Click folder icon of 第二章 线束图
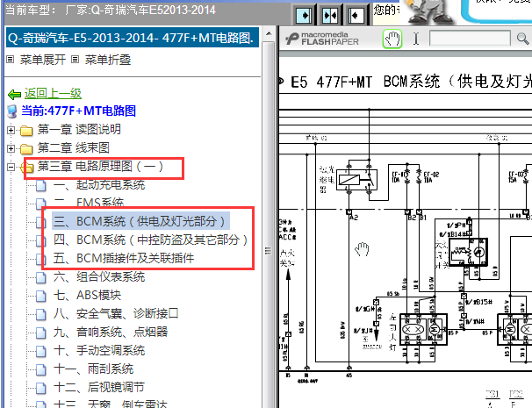 26,149
